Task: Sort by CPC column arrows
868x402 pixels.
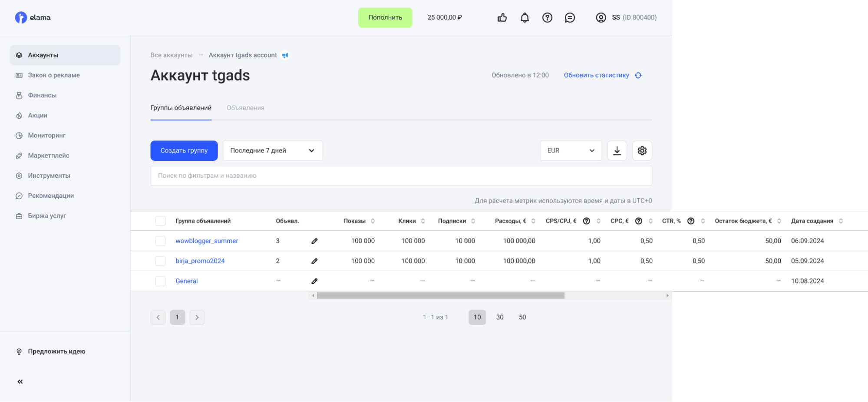Action: tap(650, 221)
